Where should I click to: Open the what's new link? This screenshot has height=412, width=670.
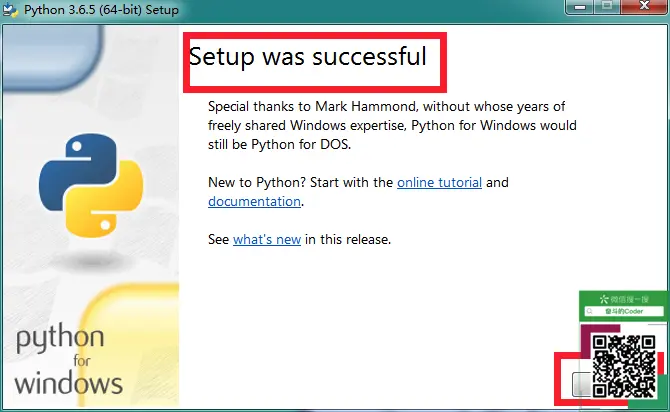[267, 239]
